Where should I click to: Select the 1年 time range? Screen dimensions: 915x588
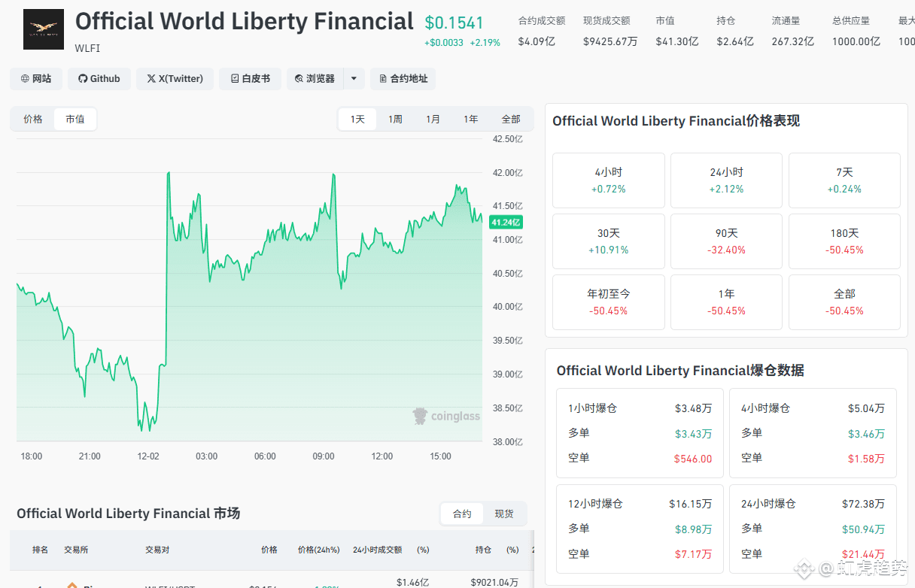(x=470, y=120)
